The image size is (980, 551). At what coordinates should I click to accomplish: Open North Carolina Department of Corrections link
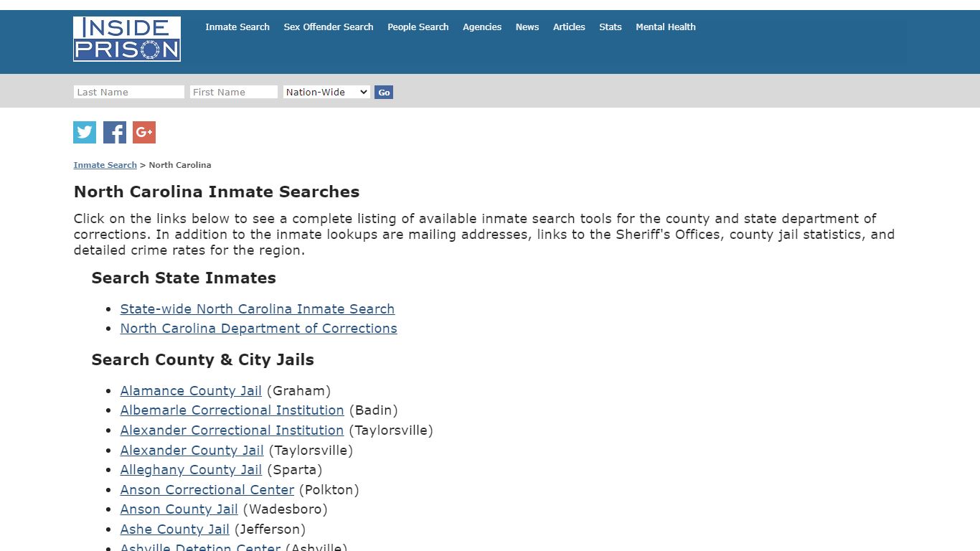258,328
